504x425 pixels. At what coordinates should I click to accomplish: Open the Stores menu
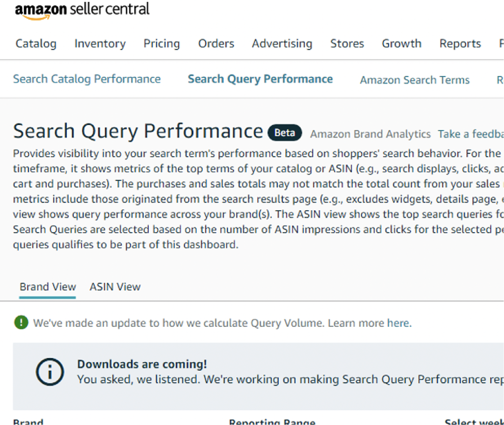(x=347, y=44)
